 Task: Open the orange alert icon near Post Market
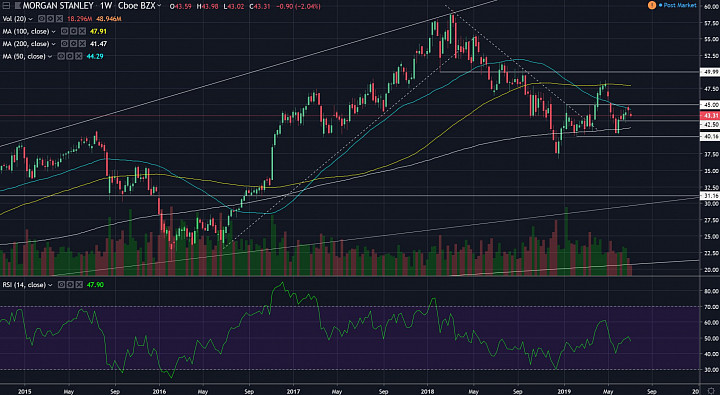(651, 5)
